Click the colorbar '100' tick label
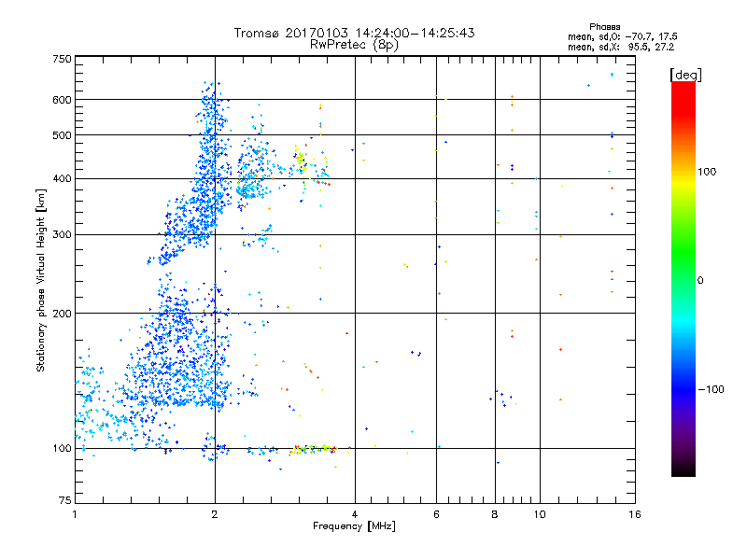Viewport: 747px width, 560px height. tap(707, 172)
